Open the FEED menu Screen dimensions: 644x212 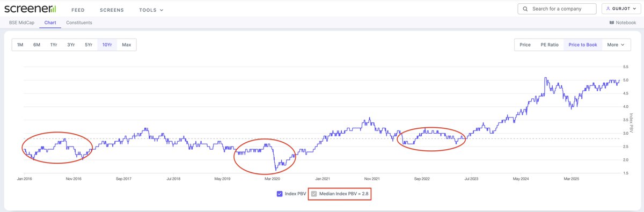[78, 10]
